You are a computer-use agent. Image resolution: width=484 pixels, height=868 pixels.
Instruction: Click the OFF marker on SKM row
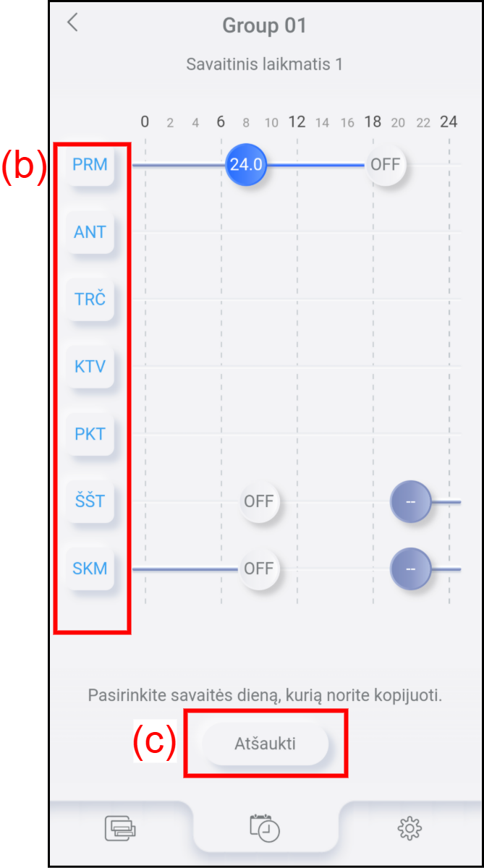[258, 569]
